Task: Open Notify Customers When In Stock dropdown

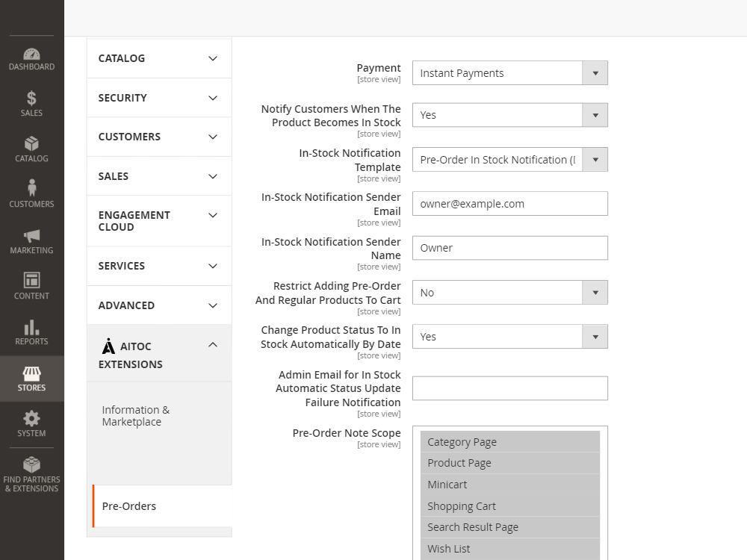Action: click(509, 115)
